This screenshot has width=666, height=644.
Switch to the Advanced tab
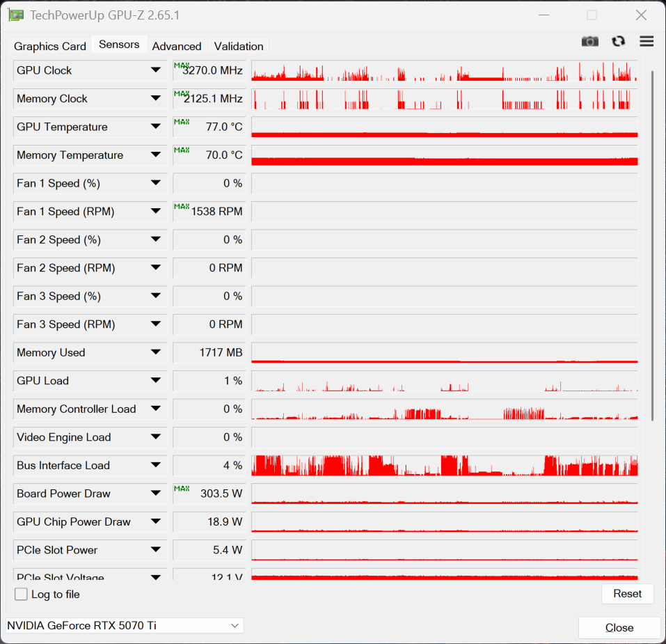point(177,46)
